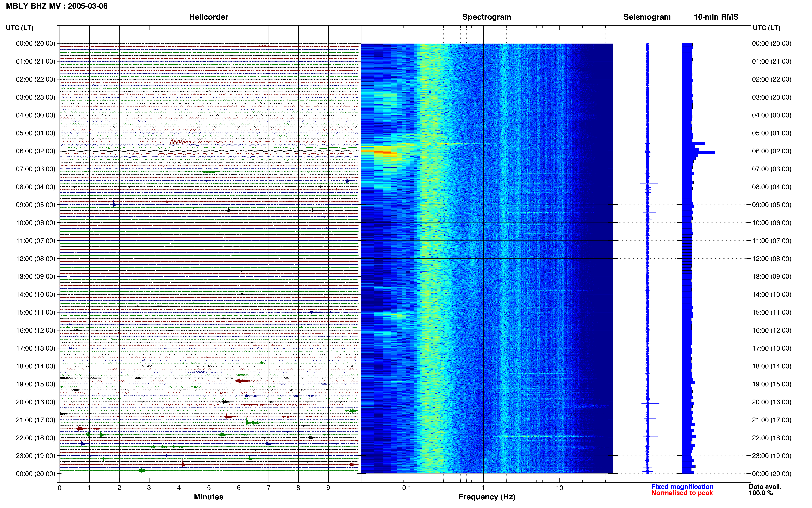The height and width of the screenshot is (508, 812).
Task: Click the '20:00 (16:00)' label on the right axis
Action: tap(772, 402)
